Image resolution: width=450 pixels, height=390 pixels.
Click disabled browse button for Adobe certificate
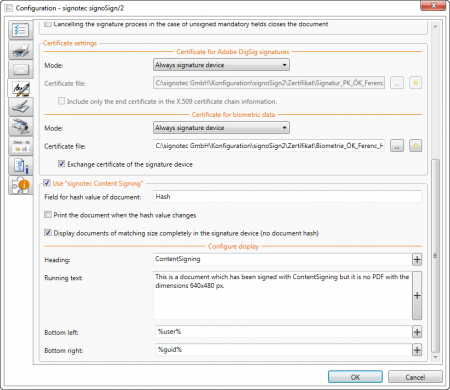pos(397,83)
